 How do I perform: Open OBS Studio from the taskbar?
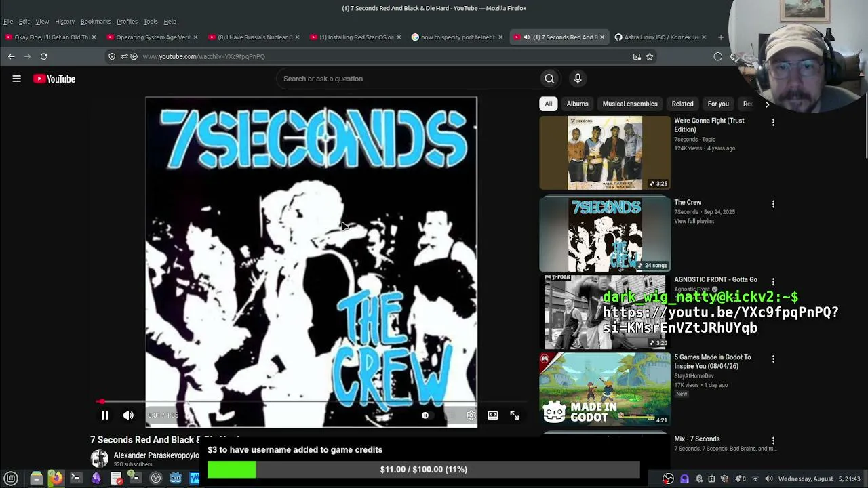(x=156, y=479)
